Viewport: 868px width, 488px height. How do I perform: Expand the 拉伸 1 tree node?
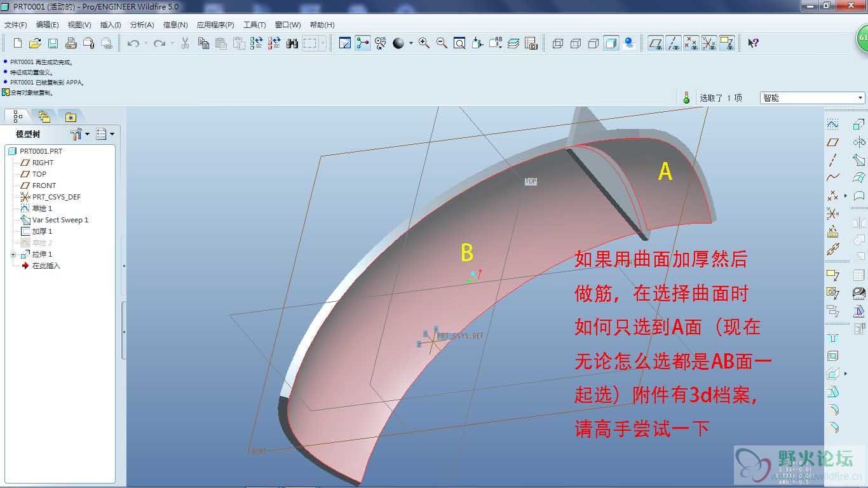point(13,254)
